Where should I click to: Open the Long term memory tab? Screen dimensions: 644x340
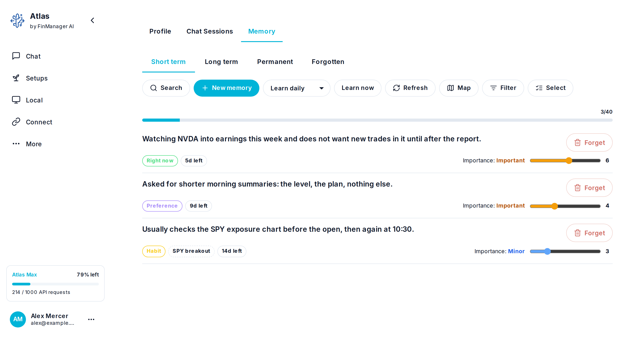[221, 62]
